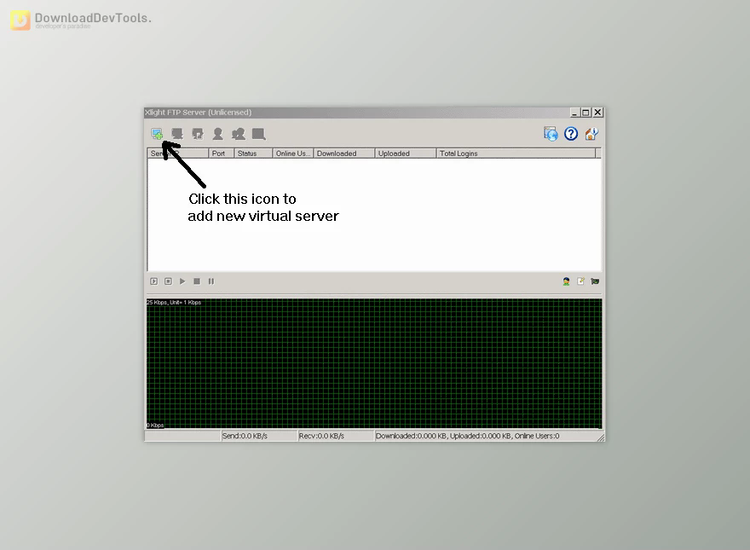Viewport: 750px width, 550px height.
Task: Click the Downloaded column header
Action: (x=344, y=154)
